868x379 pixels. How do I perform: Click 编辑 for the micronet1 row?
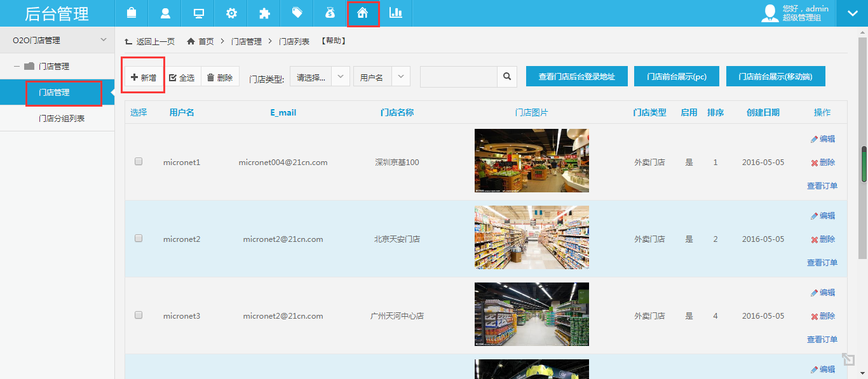coord(823,139)
